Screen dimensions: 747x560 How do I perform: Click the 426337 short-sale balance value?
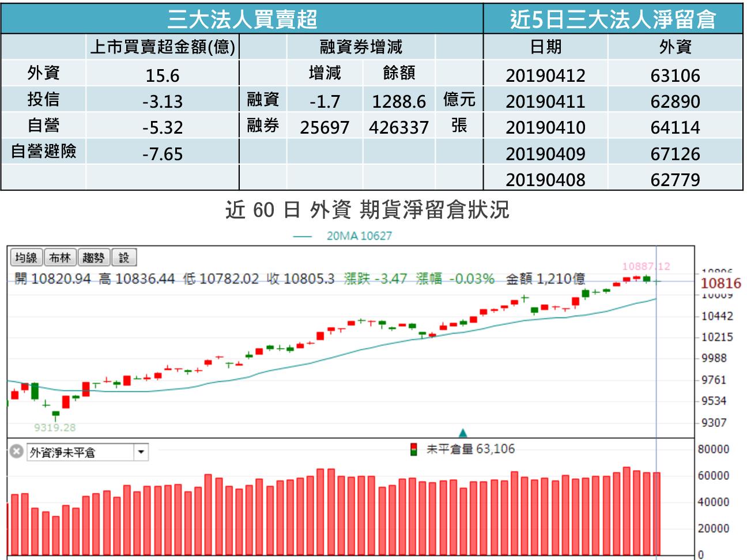click(399, 128)
